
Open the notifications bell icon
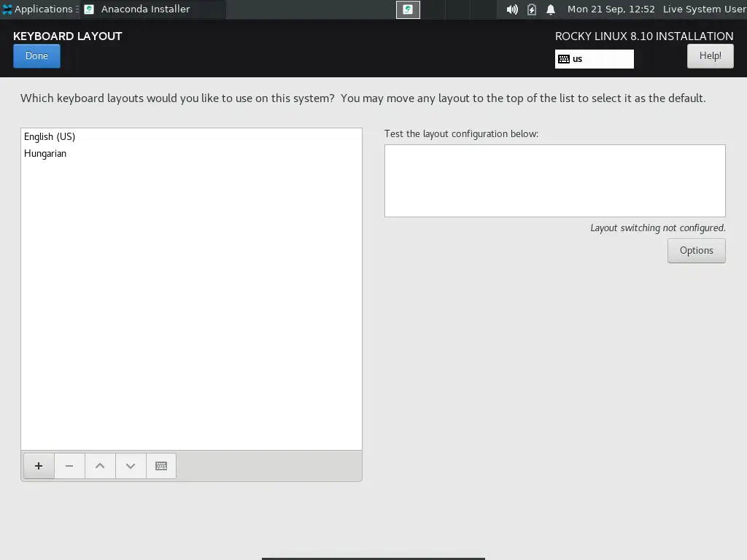[x=551, y=9]
